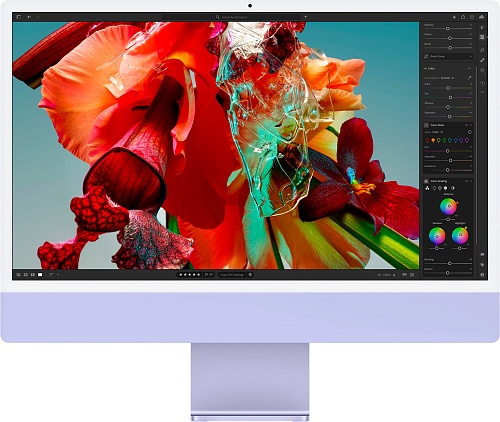Select the red color mixer dot

click(427, 140)
